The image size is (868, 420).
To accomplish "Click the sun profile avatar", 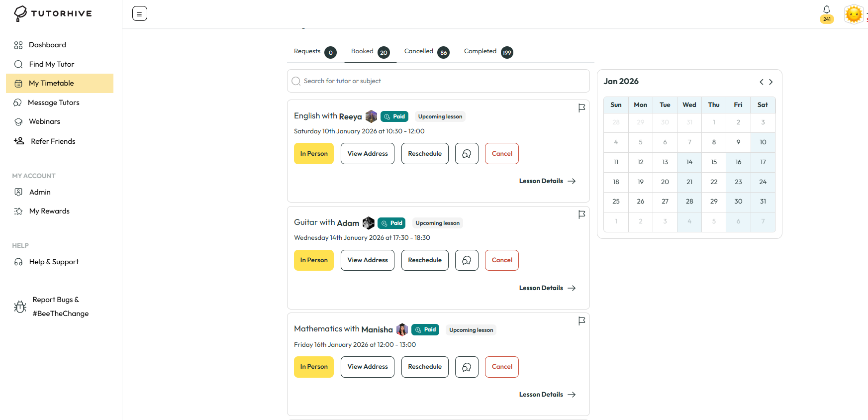I will pyautogui.click(x=854, y=14).
